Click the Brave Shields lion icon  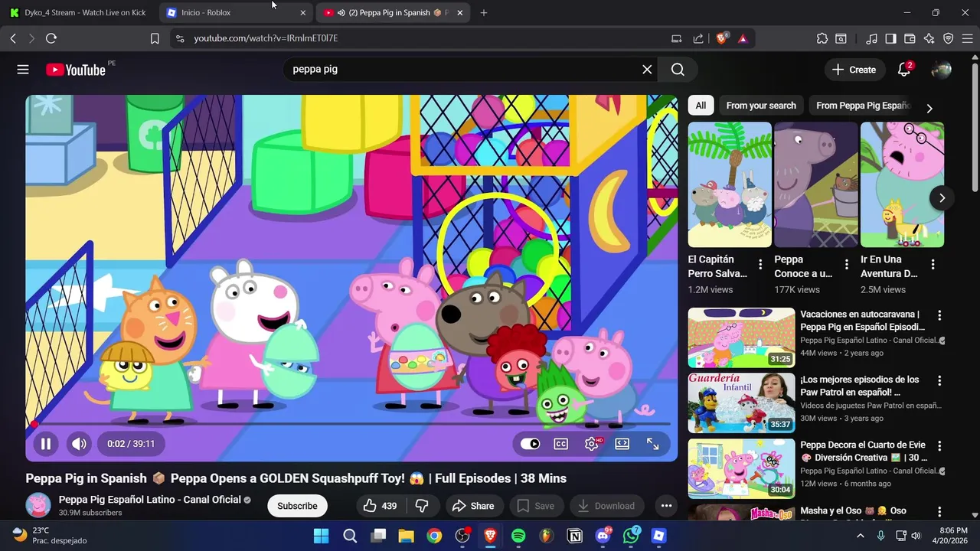click(722, 38)
